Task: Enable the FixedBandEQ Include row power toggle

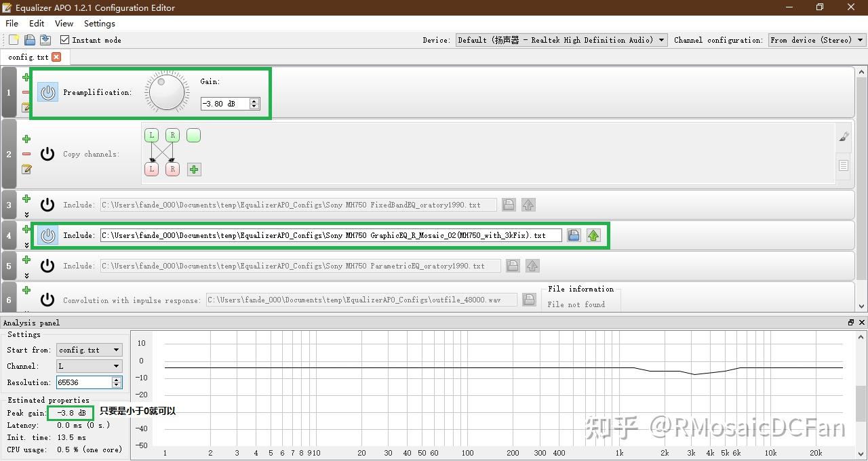Action: (47, 204)
